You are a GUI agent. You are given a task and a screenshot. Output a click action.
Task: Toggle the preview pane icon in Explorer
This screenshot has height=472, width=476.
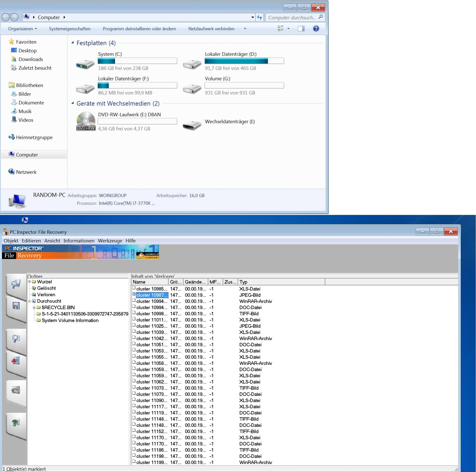(301, 29)
